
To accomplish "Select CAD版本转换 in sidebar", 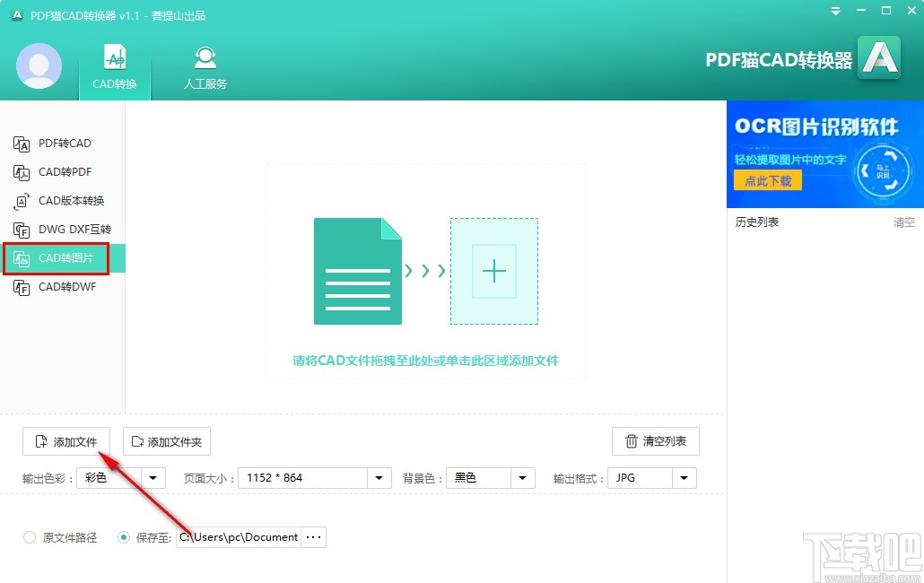I will pos(63,201).
